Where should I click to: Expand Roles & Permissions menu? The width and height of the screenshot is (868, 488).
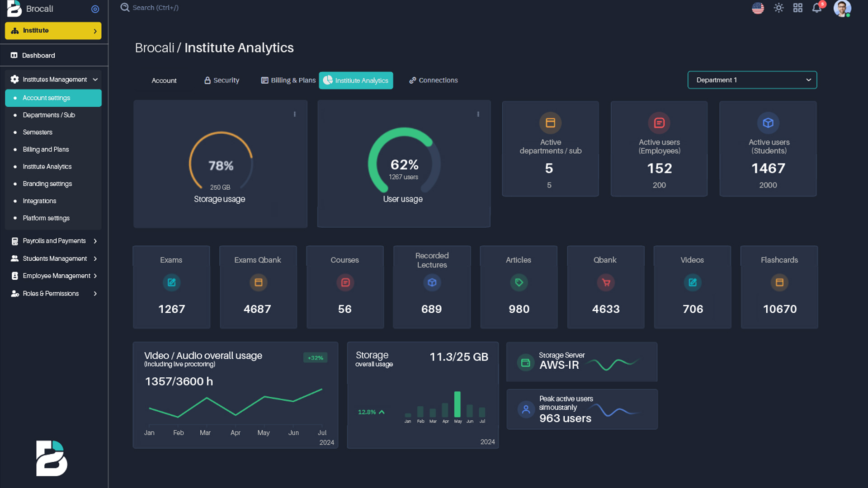point(53,294)
